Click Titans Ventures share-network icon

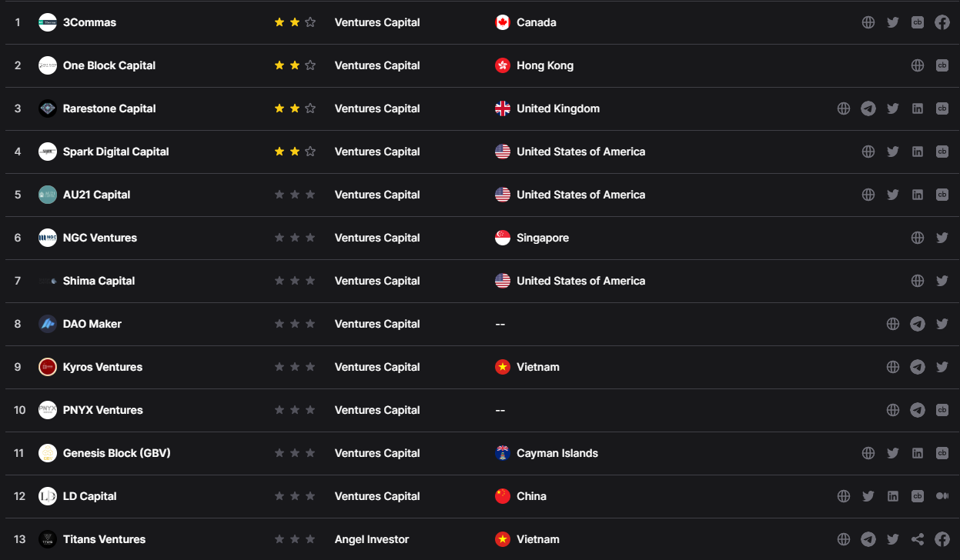tap(917, 539)
